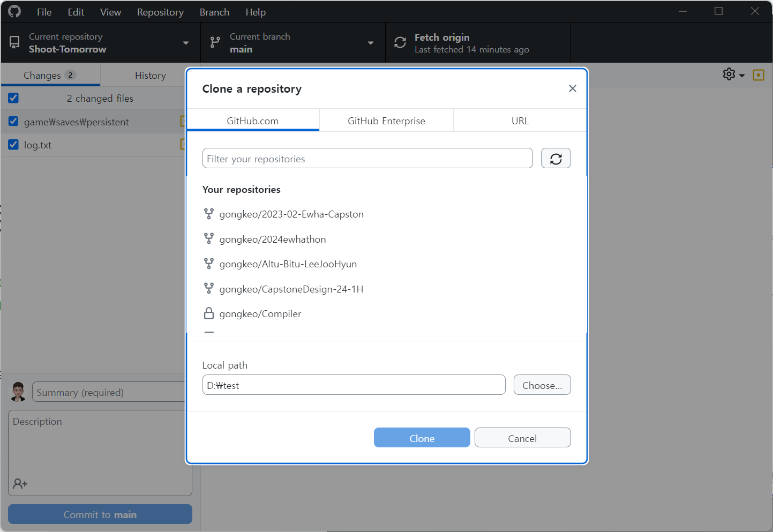The height and width of the screenshot is (532, 773).
Task: Open the File menu
Action: click(x=44, y=12)
